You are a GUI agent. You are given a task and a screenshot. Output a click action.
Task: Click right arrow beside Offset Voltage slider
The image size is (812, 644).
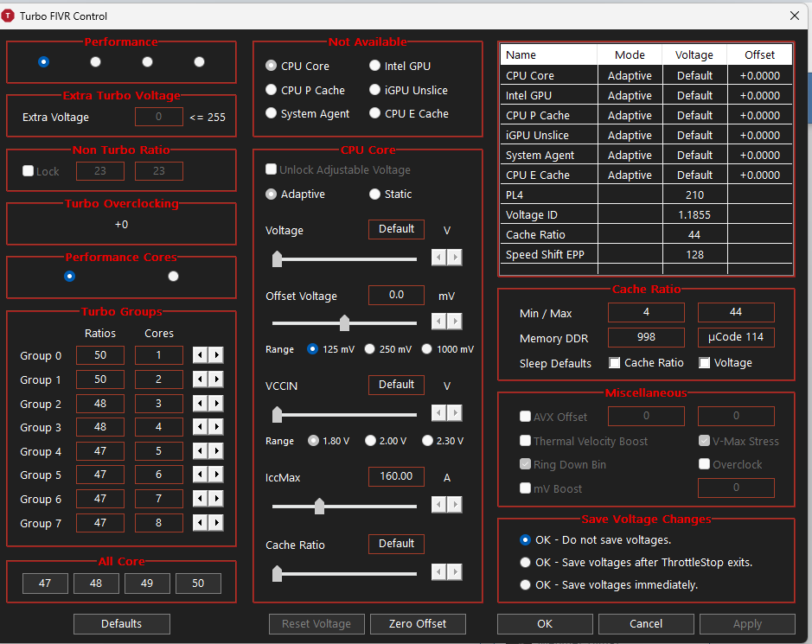point(455,322)
